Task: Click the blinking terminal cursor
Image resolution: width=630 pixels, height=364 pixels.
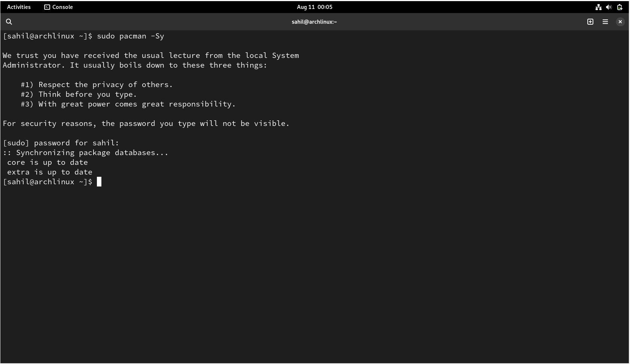Action: [x=99, y=182]
